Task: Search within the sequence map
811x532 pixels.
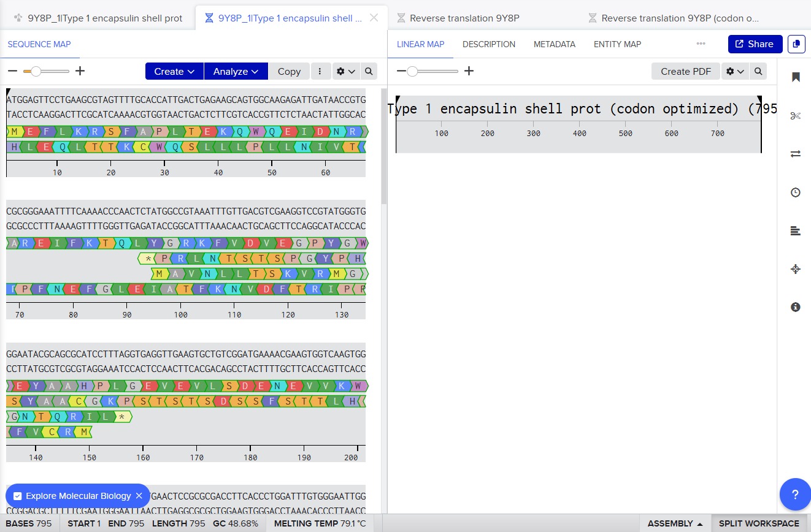Action: (369, 71)
